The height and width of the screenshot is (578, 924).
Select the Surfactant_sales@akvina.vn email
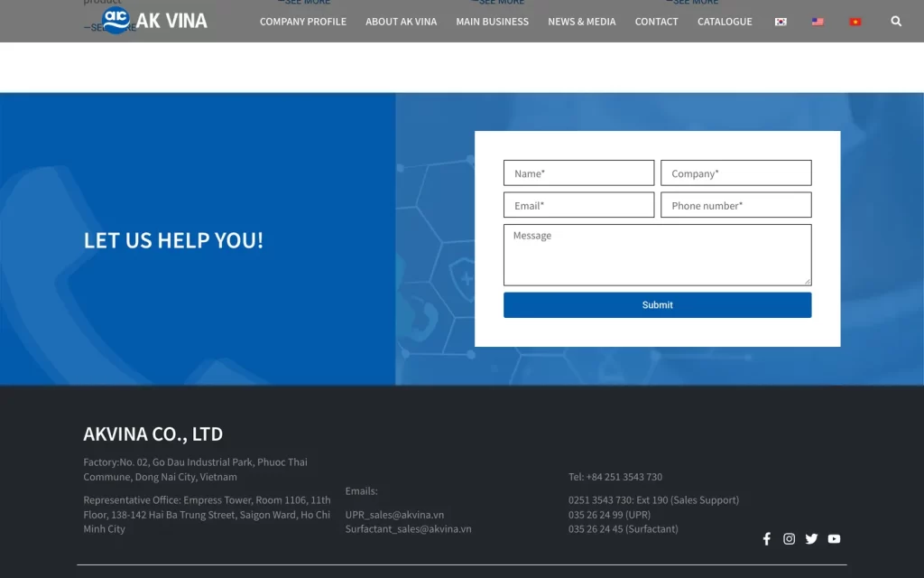click(409, 529)
